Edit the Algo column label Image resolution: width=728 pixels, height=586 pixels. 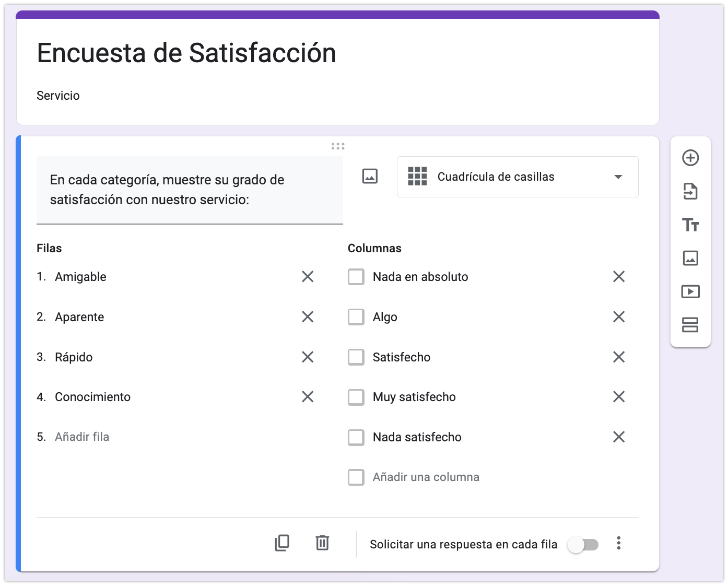(x=385, y=317)
